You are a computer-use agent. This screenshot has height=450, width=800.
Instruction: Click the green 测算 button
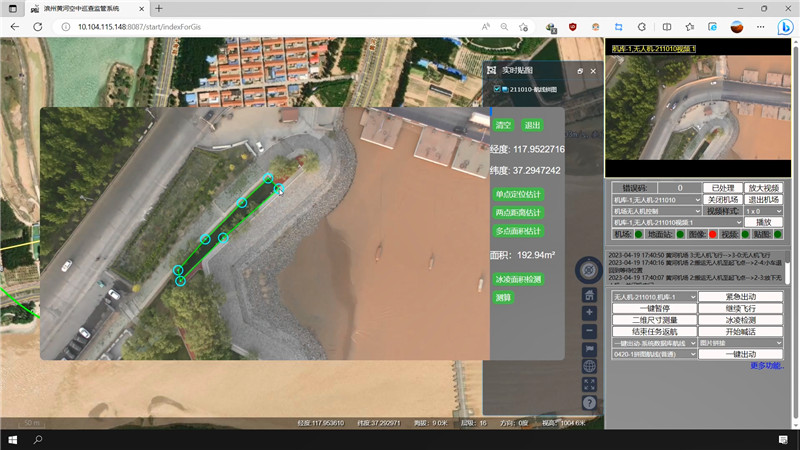503,298
